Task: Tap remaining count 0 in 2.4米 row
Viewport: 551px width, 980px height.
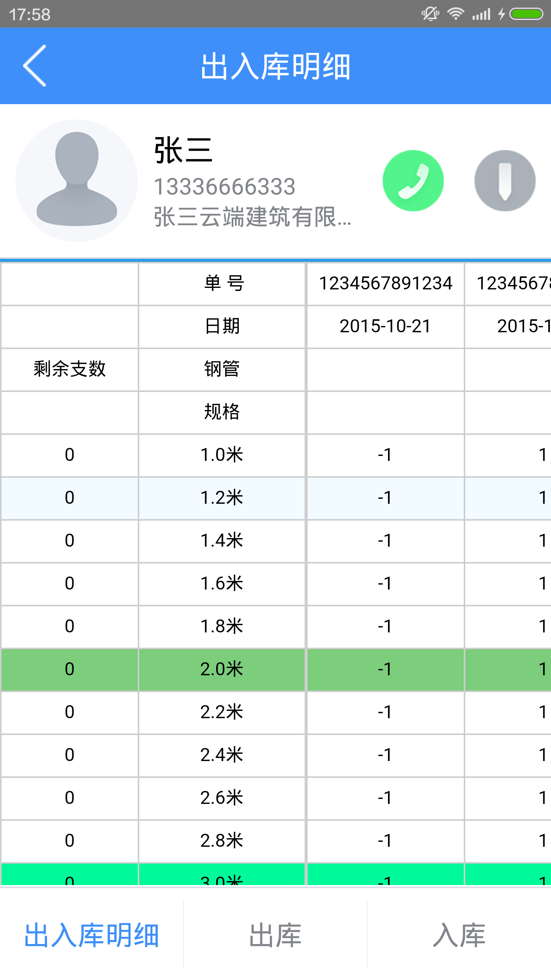Action: point(70,755)
